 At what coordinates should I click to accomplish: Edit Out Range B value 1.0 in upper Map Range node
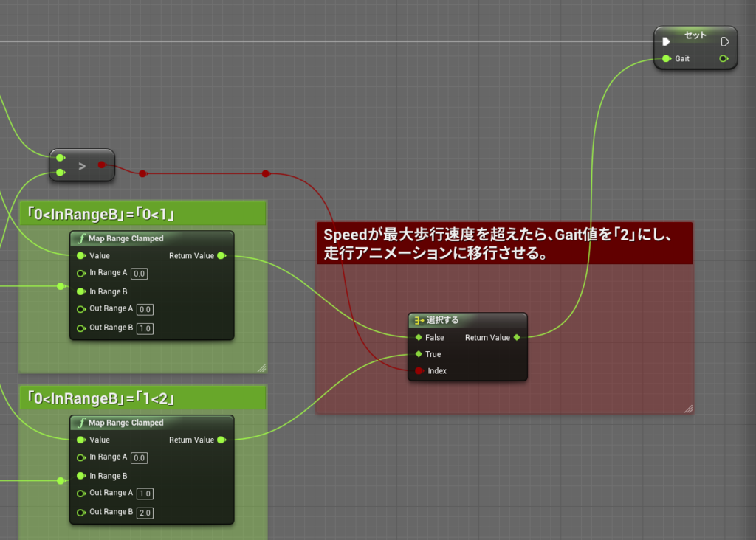tap(145, 328)
